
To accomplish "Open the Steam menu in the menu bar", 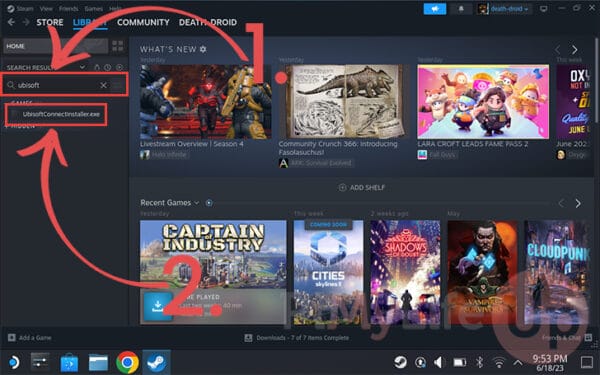I will click(x=20, y=8).
